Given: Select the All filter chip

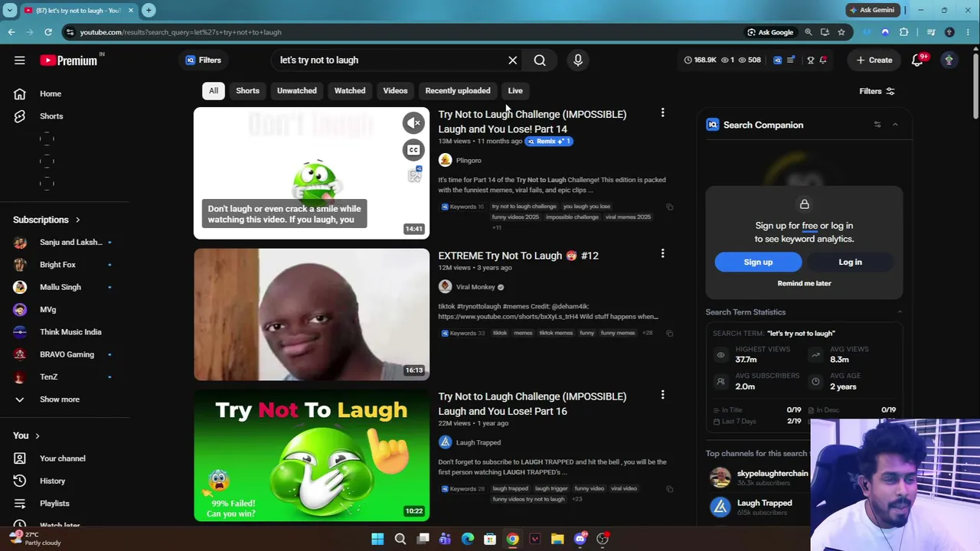Looking at the screenshot, I should click(214, 91).
